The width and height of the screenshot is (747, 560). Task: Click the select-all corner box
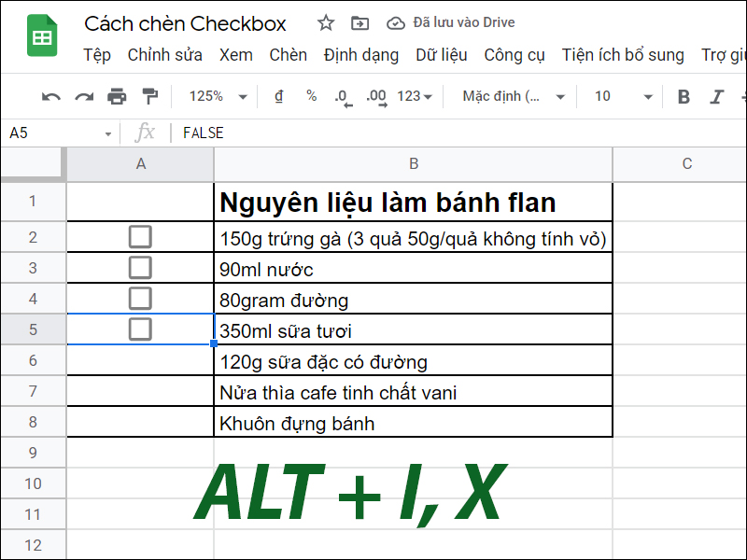(33, 164)
